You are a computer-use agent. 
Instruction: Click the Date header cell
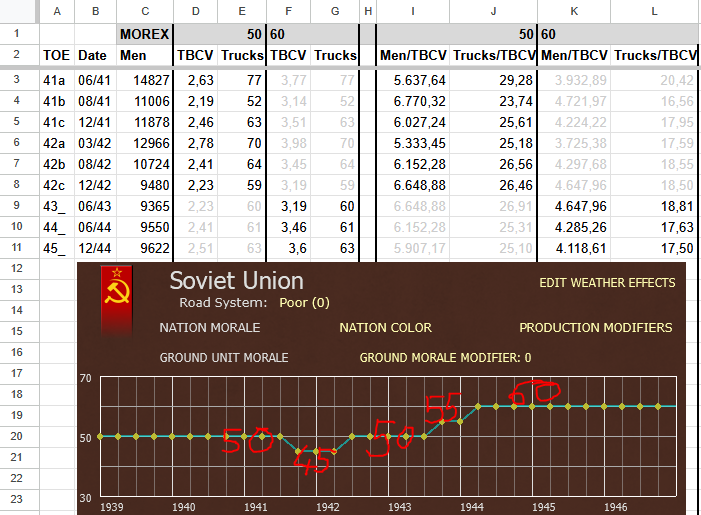point(95,55)
